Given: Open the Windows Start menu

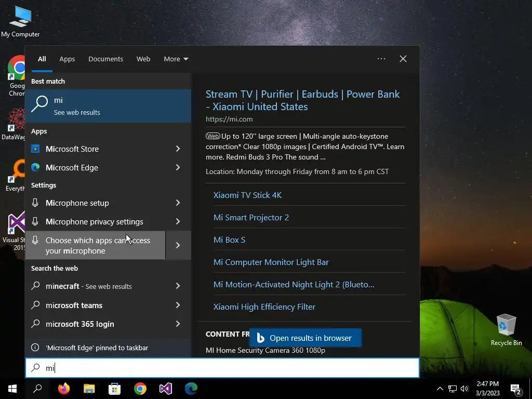Looking at the screenshot, I should point(12,389).
